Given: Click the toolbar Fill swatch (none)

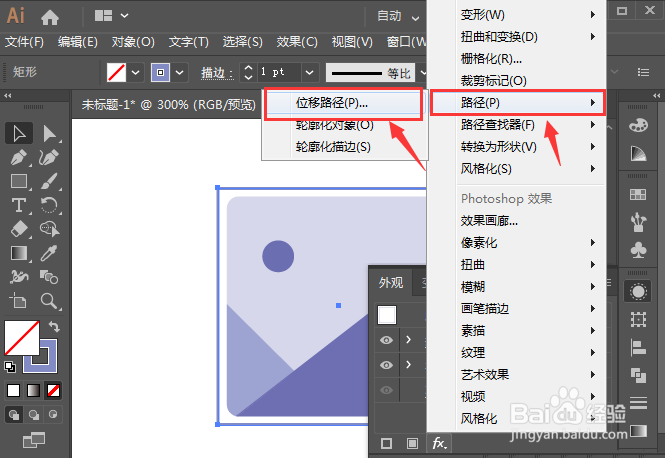Looking at the screenshot, I should (21, 338).
